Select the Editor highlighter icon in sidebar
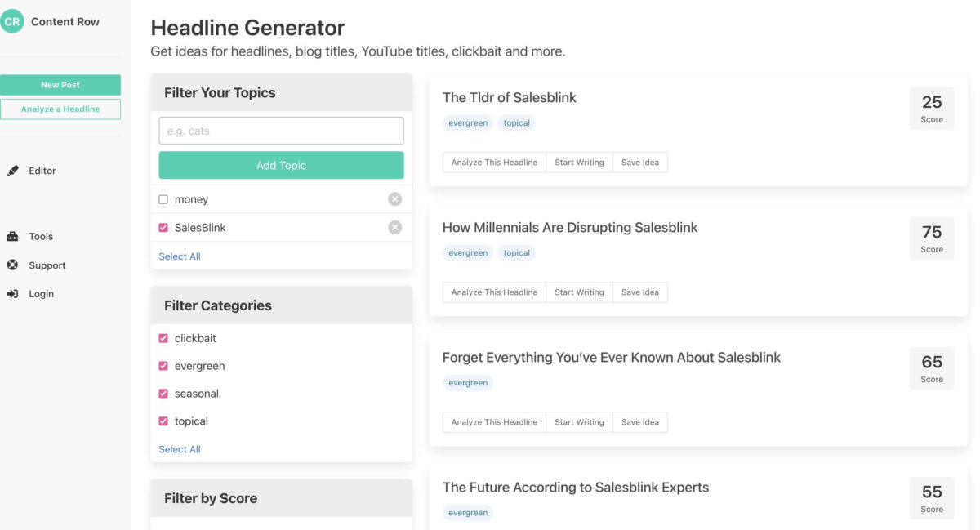Image resolution: width=980 pixels, height=530 pixels. coord(12,171)
